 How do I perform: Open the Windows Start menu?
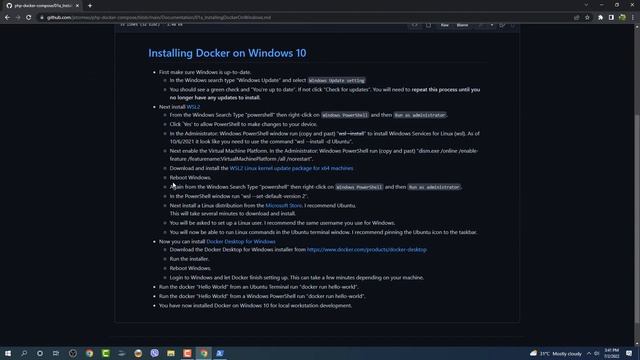click(x=8, y=353)
